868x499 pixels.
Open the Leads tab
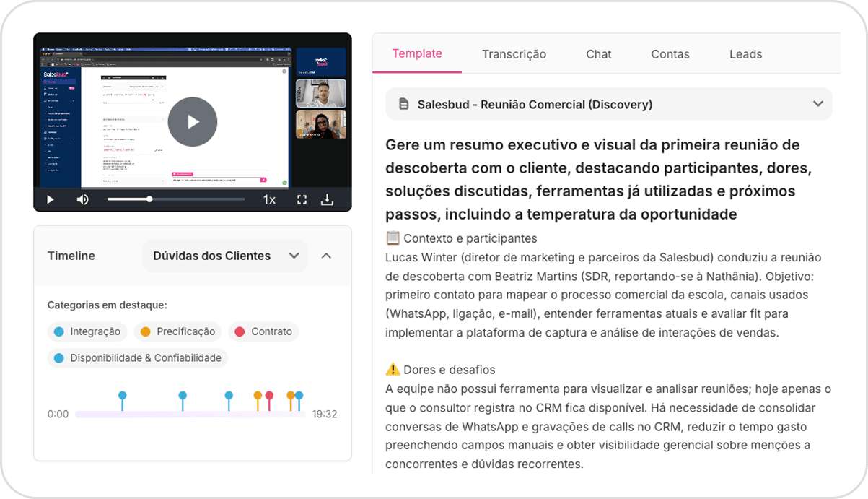[745, 54]
